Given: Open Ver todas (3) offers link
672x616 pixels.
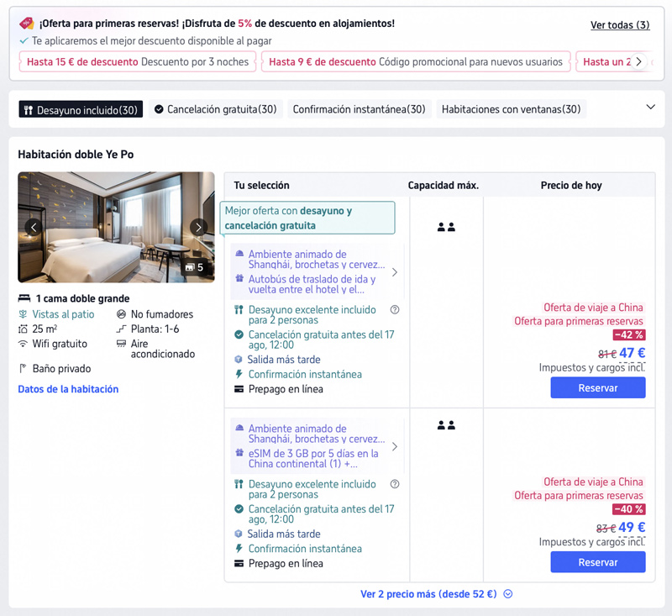Looking at the screenshot, I should 620,25.
